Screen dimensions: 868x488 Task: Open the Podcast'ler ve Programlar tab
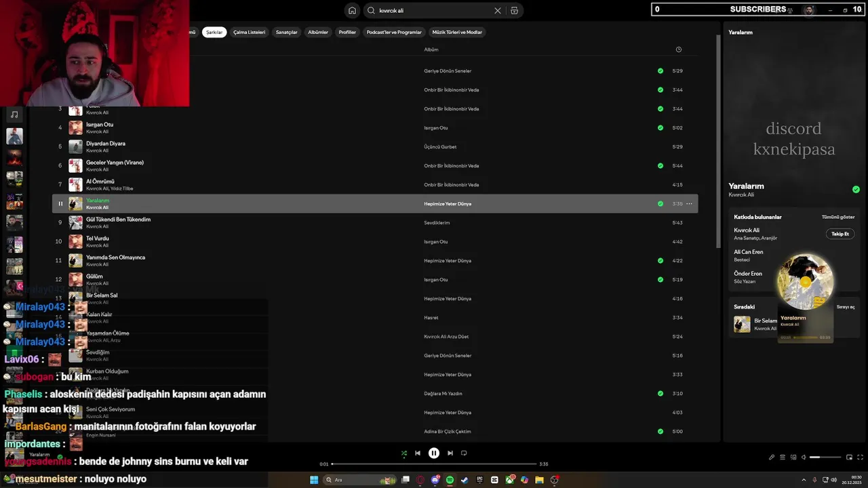[x=394, y=32]
